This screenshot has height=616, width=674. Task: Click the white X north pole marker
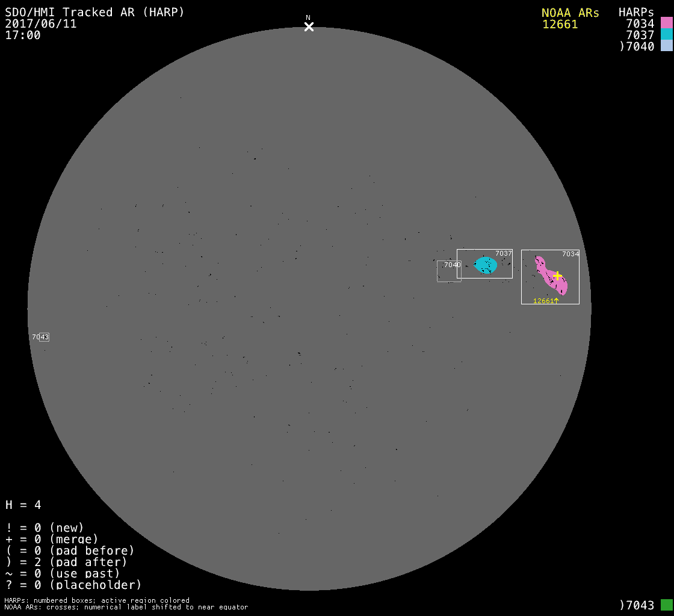pyautogui.click(x=309, y=26)
